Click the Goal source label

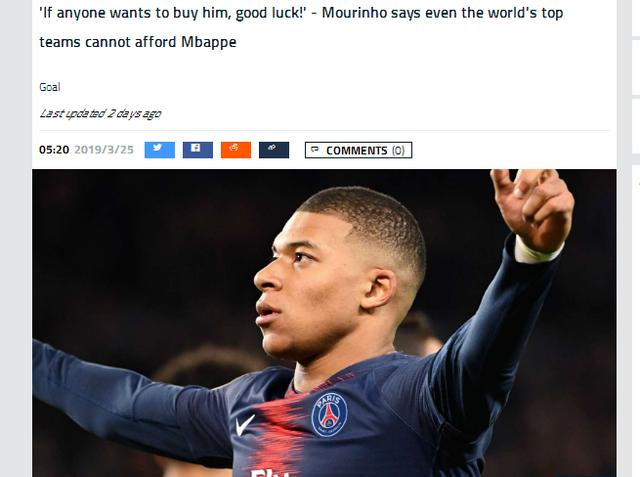coord(50,87)
